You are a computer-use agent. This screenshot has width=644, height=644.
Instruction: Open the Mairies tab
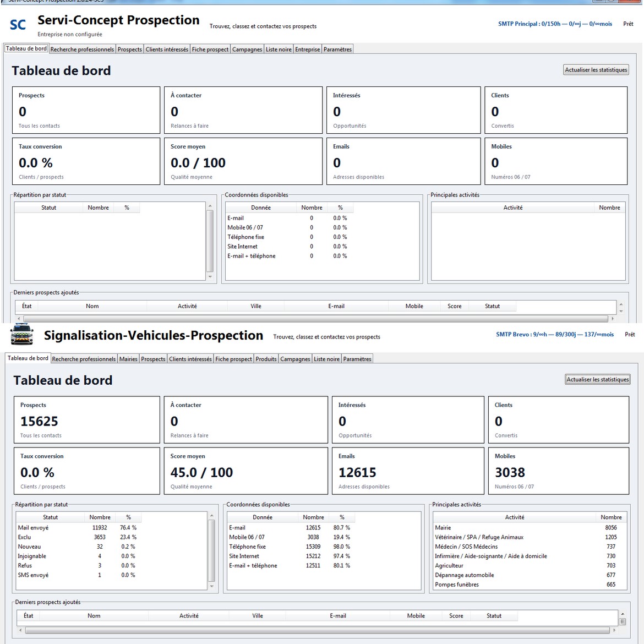[x=128, y=359]
